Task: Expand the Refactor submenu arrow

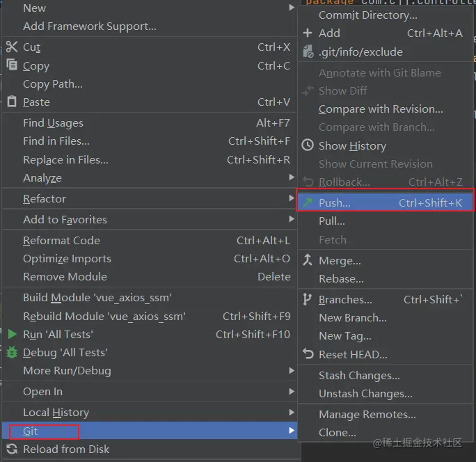Action: pyautogui.click(x=292, y=198)
